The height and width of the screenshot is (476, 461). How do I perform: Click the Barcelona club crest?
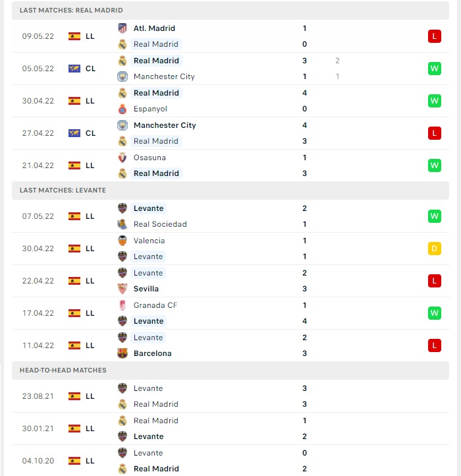click(122, 353)
